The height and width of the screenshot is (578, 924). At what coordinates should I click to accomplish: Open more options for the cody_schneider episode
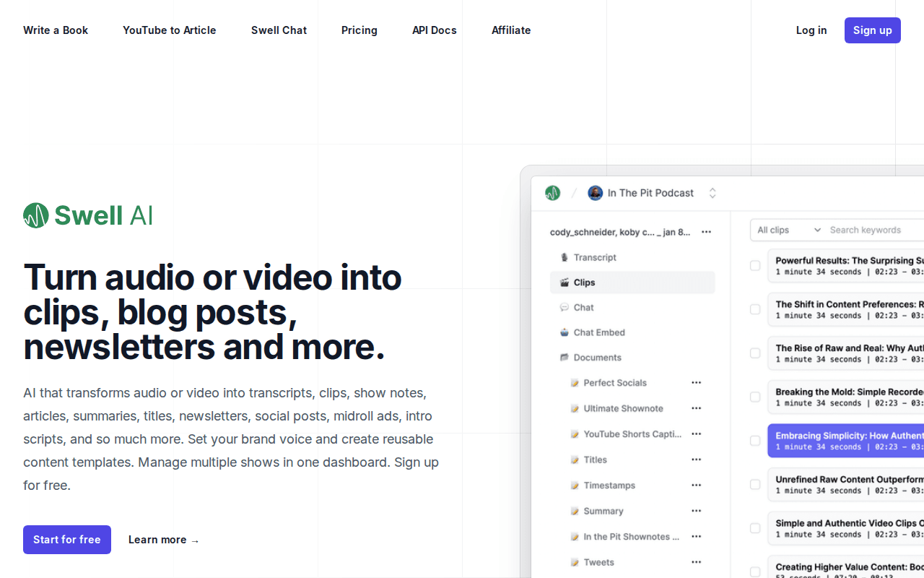tap(707, 232)
